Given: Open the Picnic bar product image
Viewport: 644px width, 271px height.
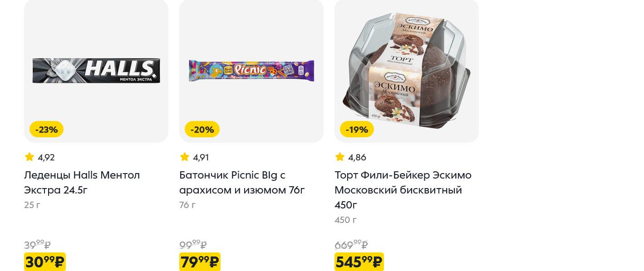Looking at the screenshot, I should tap(251, 70).
